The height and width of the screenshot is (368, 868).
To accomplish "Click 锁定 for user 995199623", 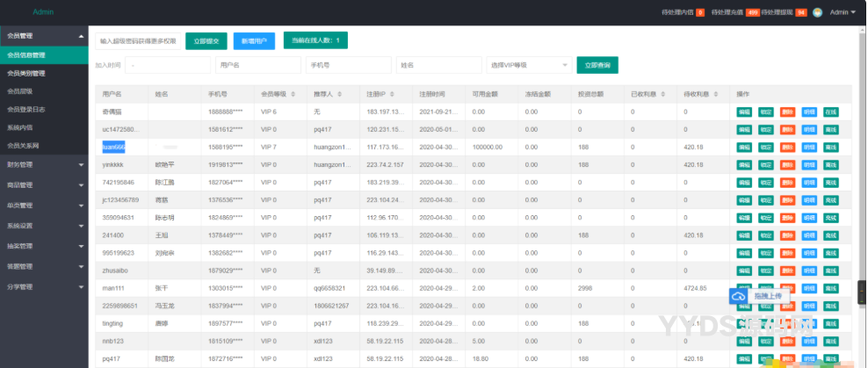I will pyautogui.click(x=765, y=254).
